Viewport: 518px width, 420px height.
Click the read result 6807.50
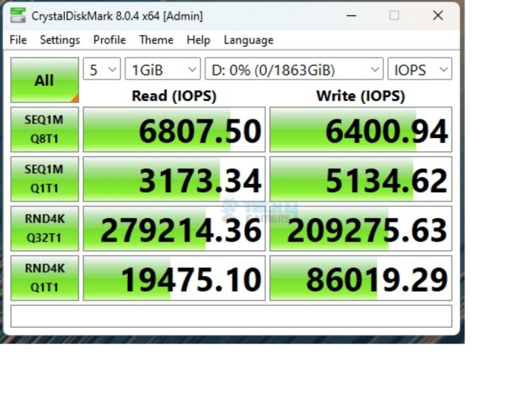click(174, 129)
